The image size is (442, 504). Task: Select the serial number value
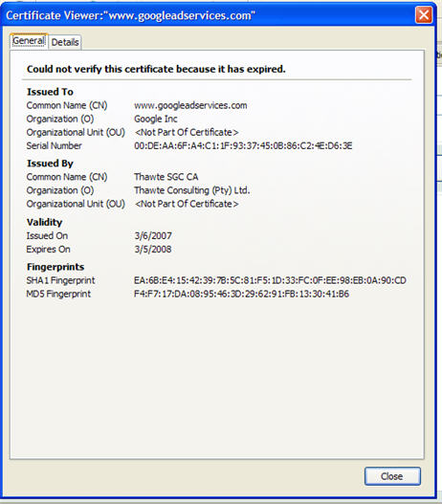[243, 146]
